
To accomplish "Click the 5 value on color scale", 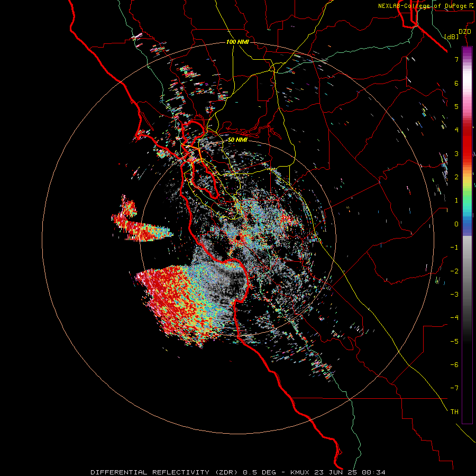I will point(456,106).
